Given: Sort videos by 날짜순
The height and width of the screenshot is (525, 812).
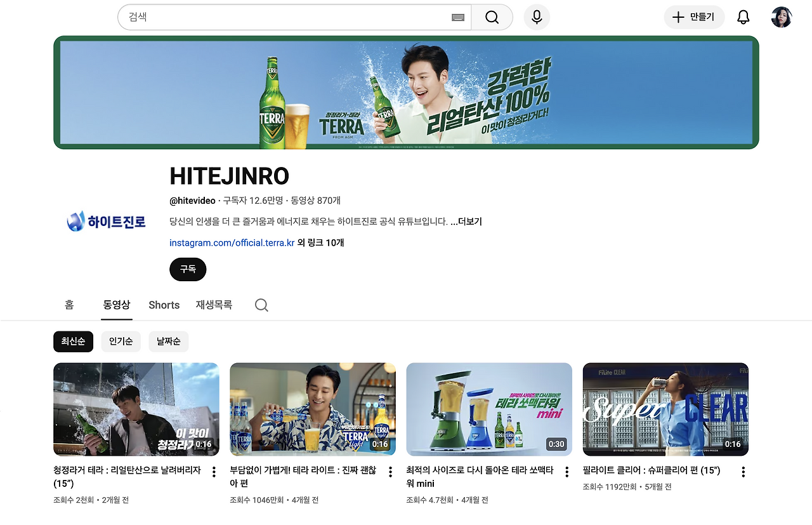Looking at the screenshot, I should click(x=169, y=342).
